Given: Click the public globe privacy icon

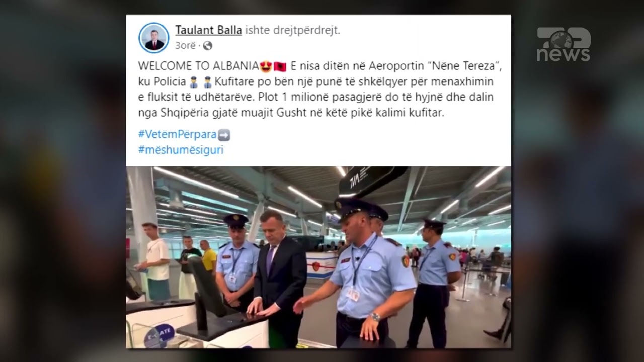Looking at the screenshot, I should [x=207, y=46].
